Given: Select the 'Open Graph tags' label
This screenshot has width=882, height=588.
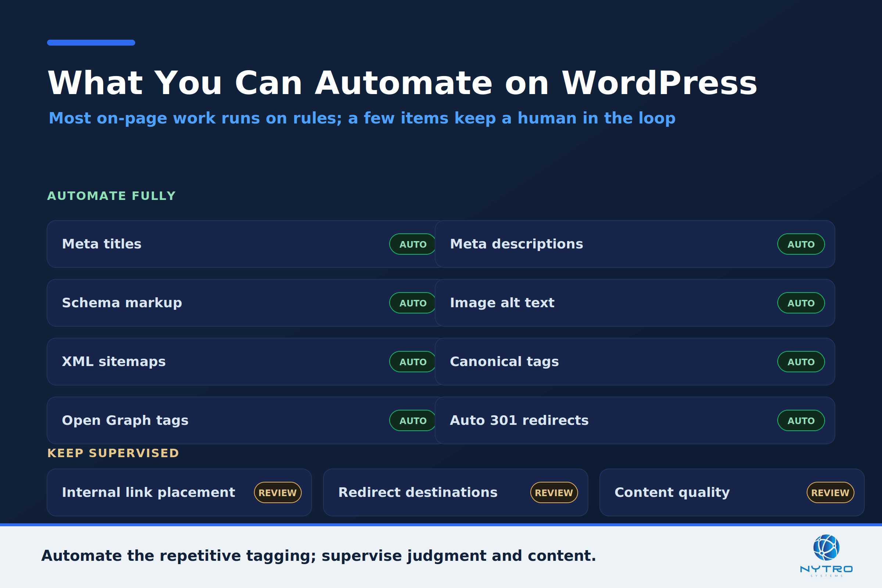Looking at the screenshot, I should click(125, 421).
